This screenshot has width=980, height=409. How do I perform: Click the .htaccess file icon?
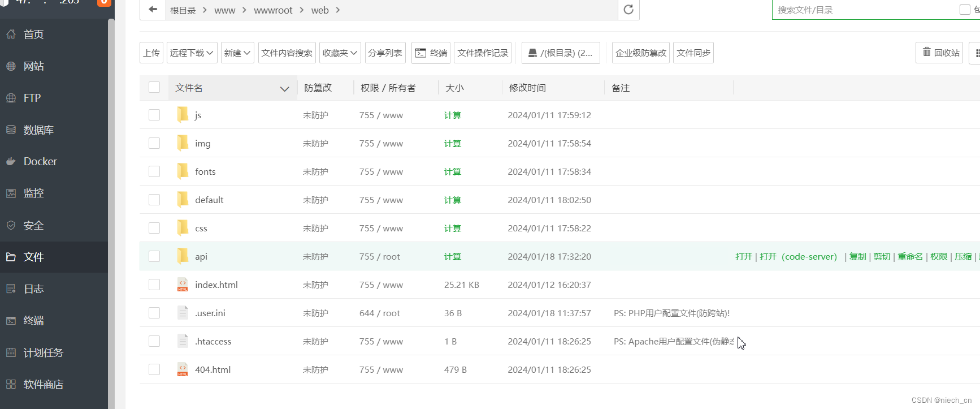click(183, 341)
